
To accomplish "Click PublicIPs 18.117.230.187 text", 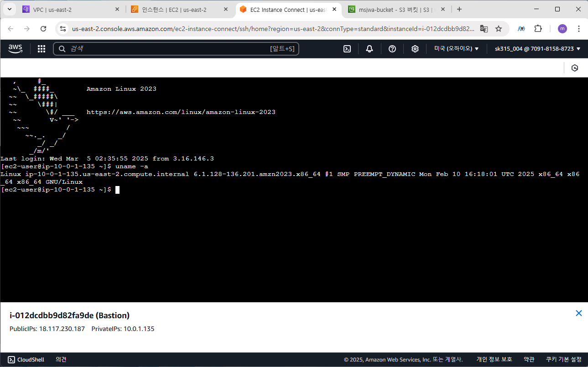I will tap(47, 329).
